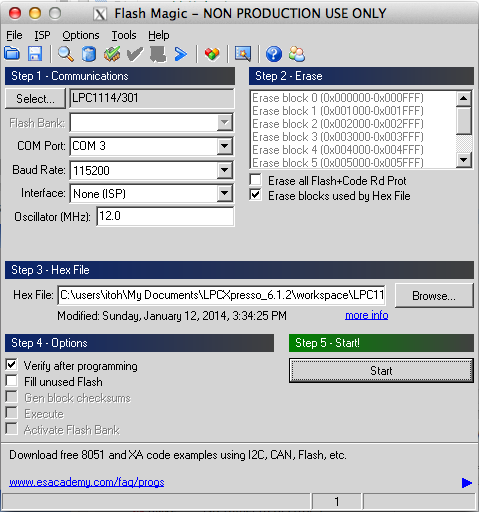The image size is (479, 512).
Task: Click the red close window button
Action: point(15,13)
